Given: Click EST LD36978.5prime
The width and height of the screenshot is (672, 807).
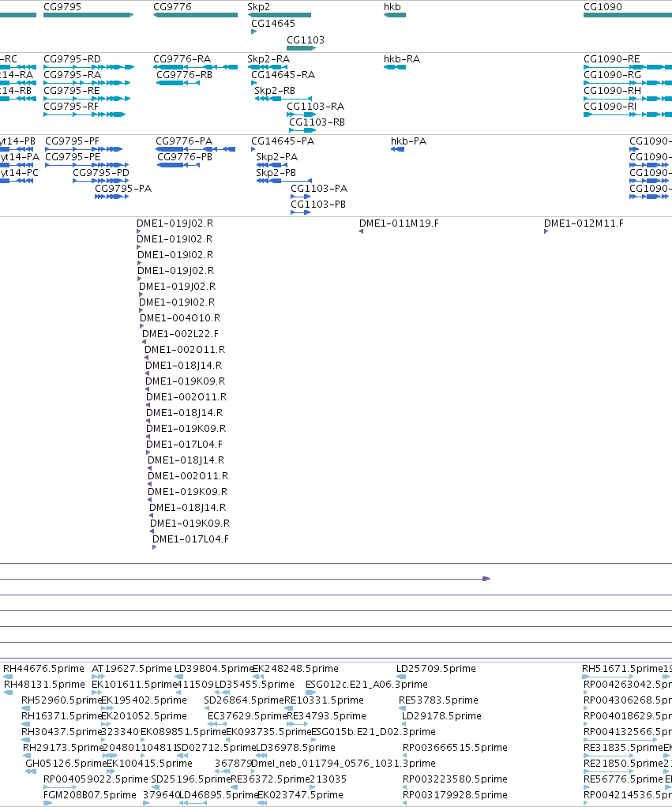Looking at the screenshot, I should coord(295,748).
